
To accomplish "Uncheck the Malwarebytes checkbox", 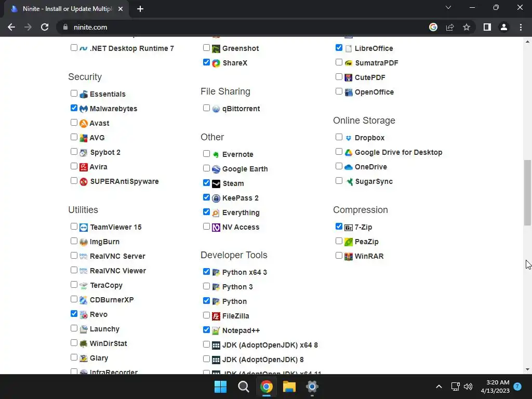I will point(74,108).
